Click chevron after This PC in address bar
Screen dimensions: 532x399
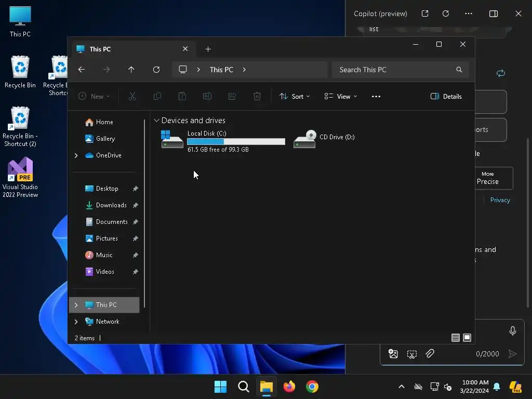244,70
